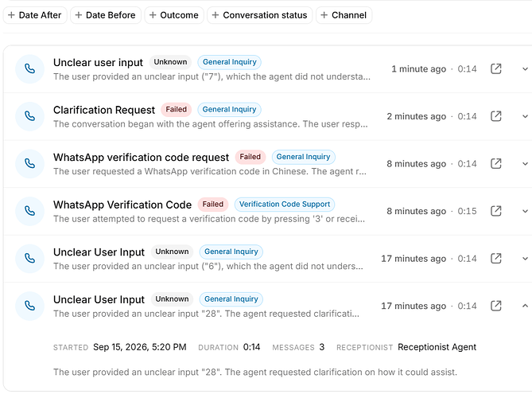
Task: Add a Date After filter
Action: coord(35,15)
